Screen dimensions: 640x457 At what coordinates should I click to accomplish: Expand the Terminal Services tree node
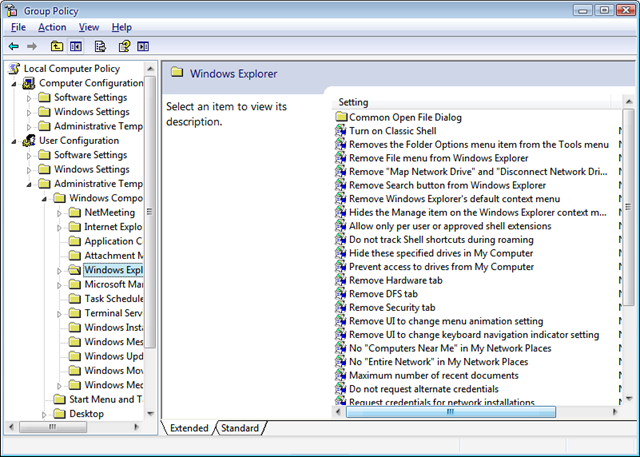59,314
